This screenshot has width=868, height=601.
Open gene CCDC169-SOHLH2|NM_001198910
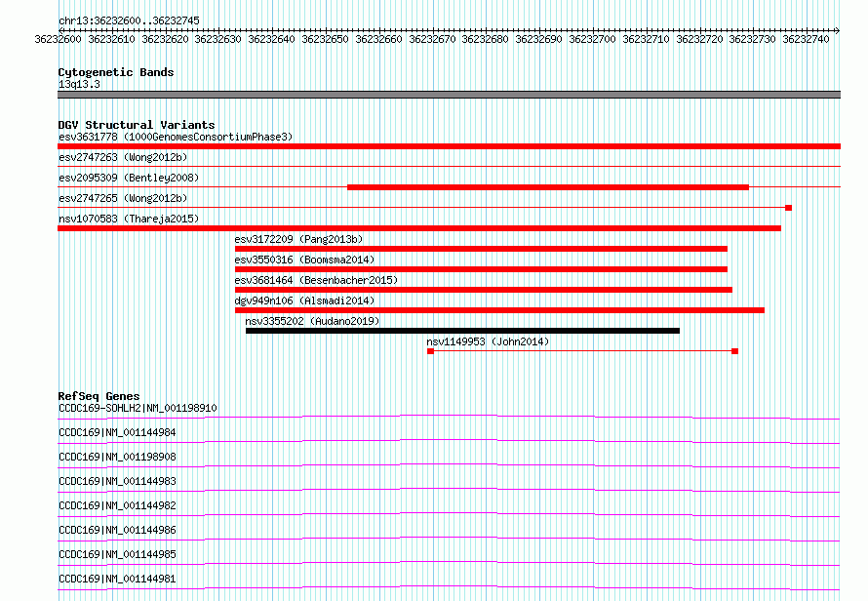point(138,408)
